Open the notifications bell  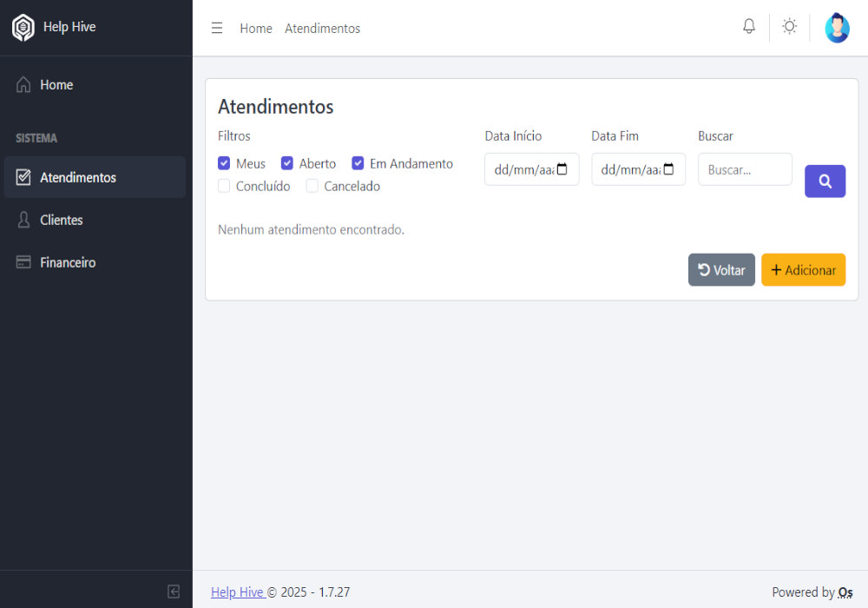tap(749, 27)
